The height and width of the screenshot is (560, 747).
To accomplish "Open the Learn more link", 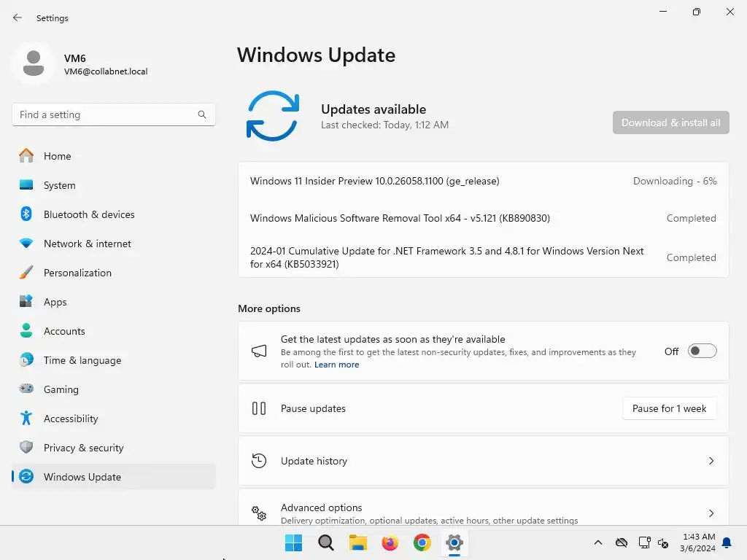I will click(x=337, y=365).
